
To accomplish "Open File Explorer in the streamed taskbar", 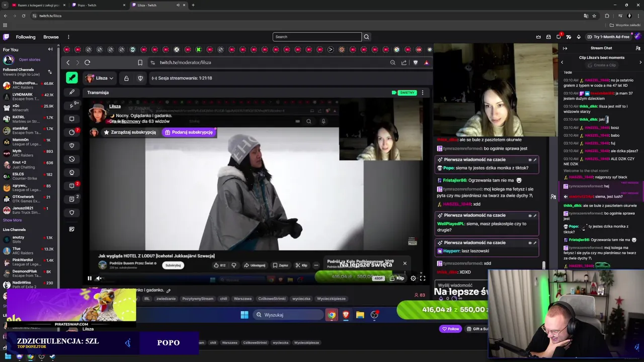I will click(x=360, y=315).
